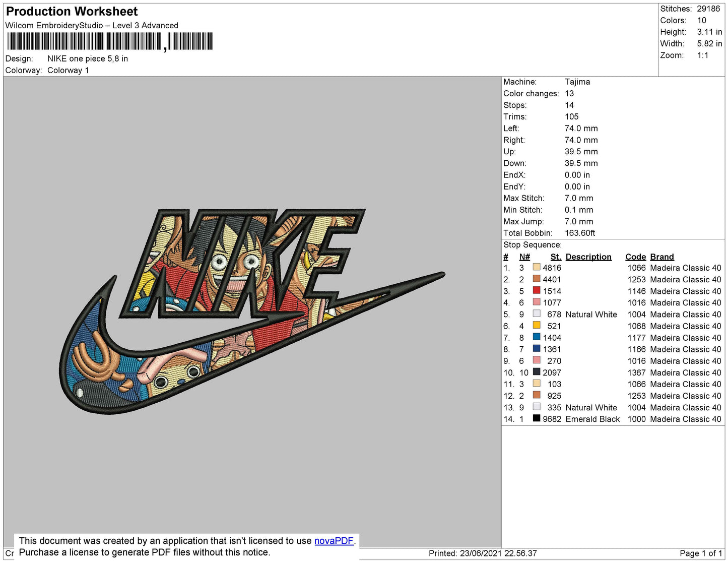The image size is (728, 563).
Task: Click the Code column header
Action: (x=635, y=257)
